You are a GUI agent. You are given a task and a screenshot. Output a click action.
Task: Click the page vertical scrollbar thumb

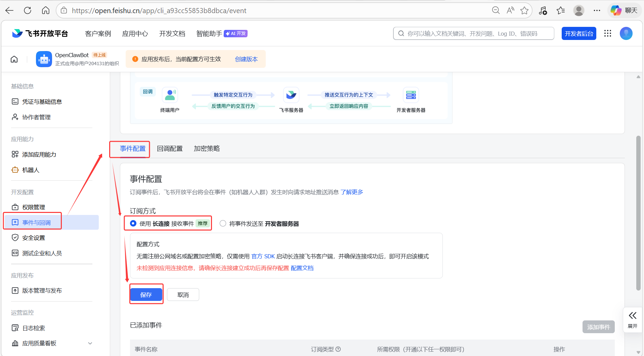638,213
